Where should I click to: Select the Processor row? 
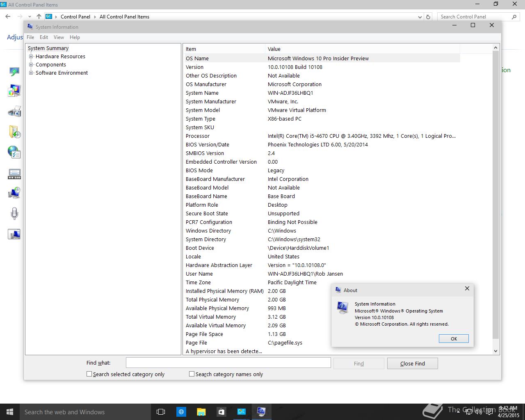tap(322, 136)
